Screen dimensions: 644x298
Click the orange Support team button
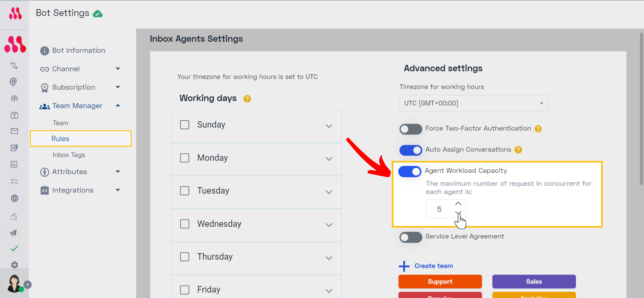[440, 282]
